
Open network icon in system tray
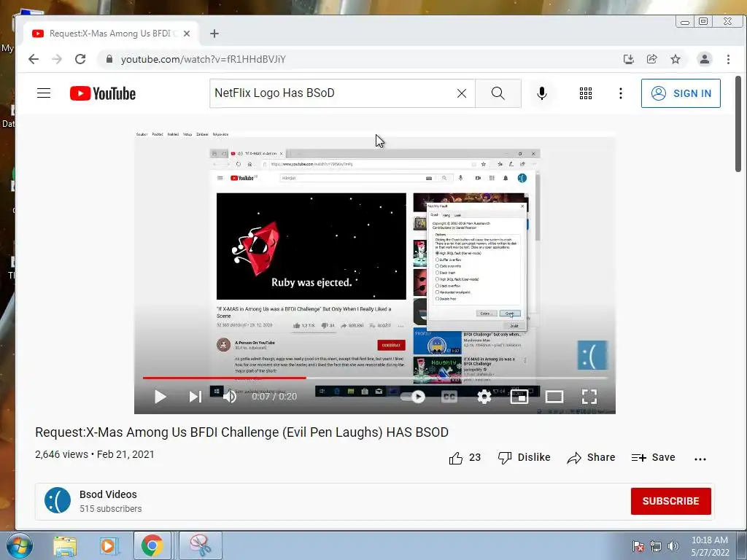tap(656, 546)
